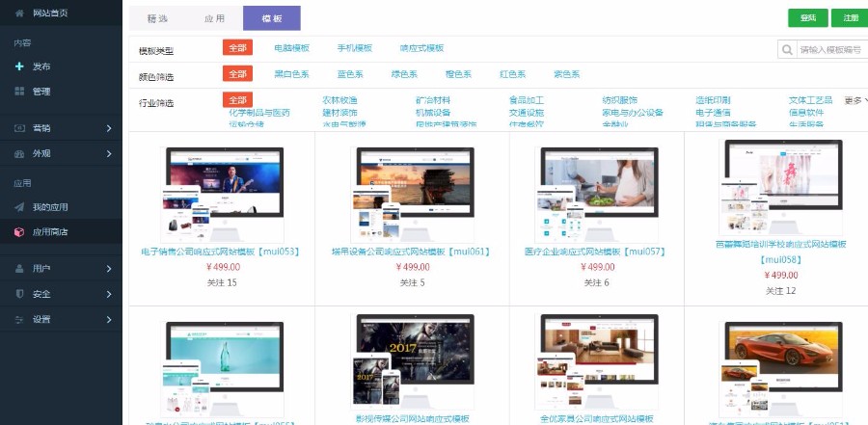
Task: Choose 交通设施 industry filter
Action: [527, 113]
